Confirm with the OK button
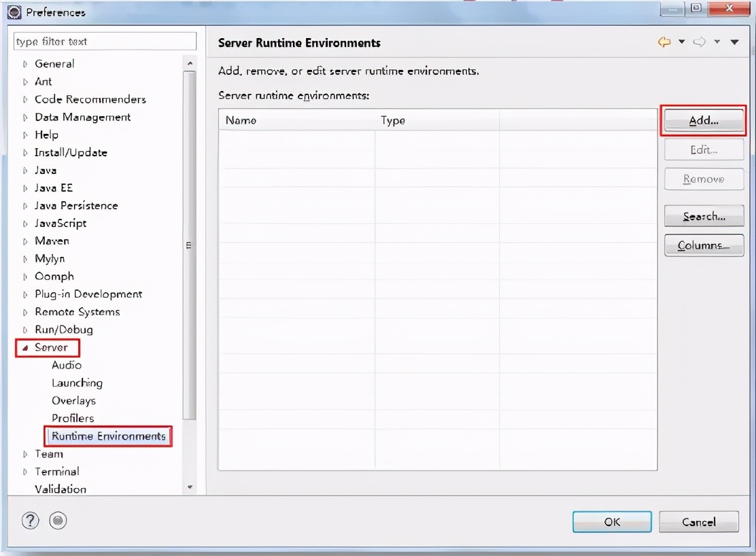 click(x=612, y=522)
